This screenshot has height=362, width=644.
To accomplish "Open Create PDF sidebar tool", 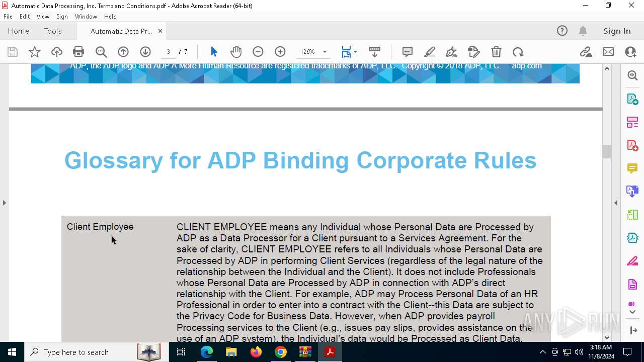I will [x=632, y=145].
